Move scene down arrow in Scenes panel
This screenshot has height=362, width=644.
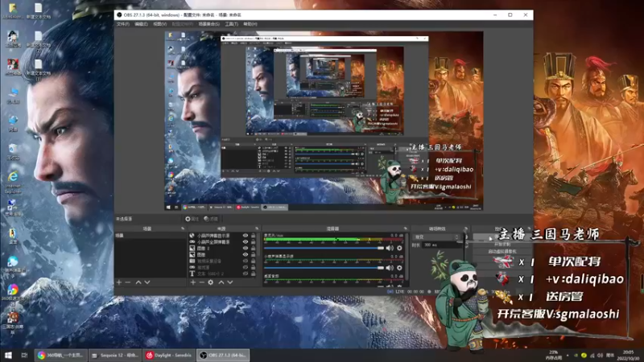pos(147,282)
